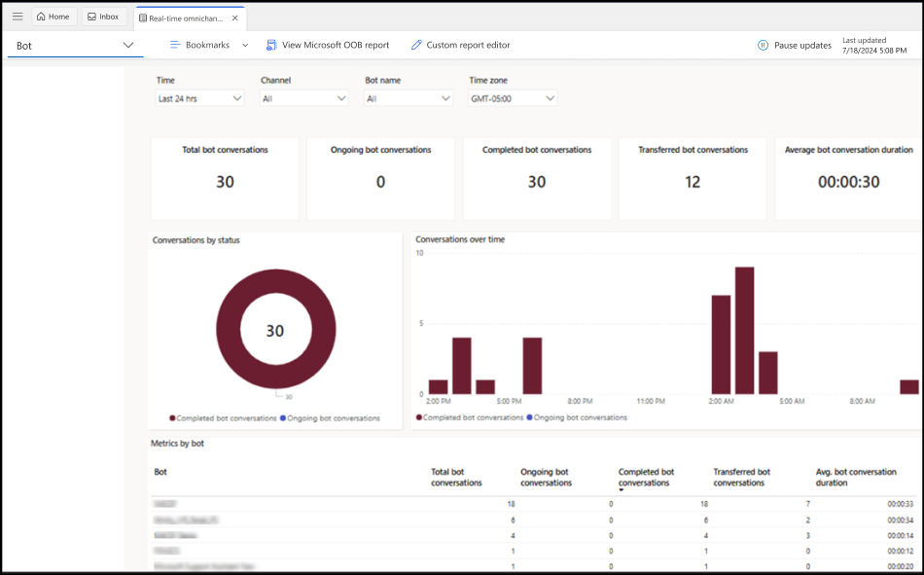Toggle Completed bot conversations donut legend
The height and width of the screenshot is (575, 924).
pos(223,418)
